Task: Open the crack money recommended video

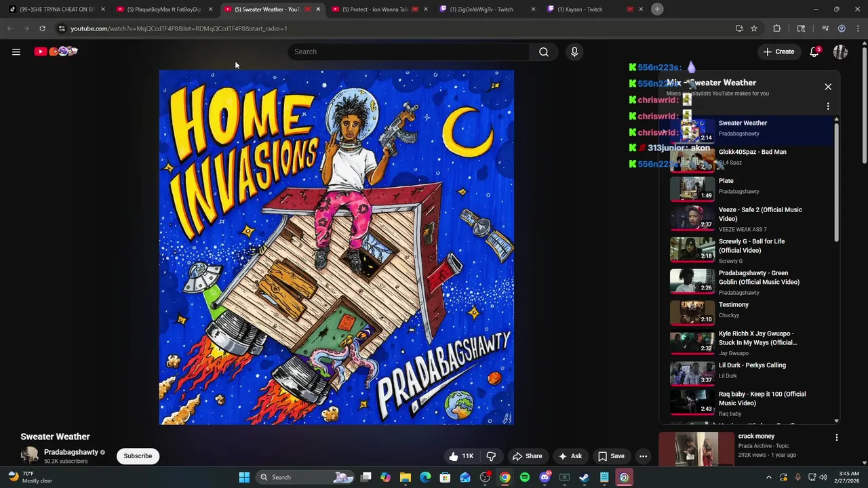Action: tap(696, 449)
